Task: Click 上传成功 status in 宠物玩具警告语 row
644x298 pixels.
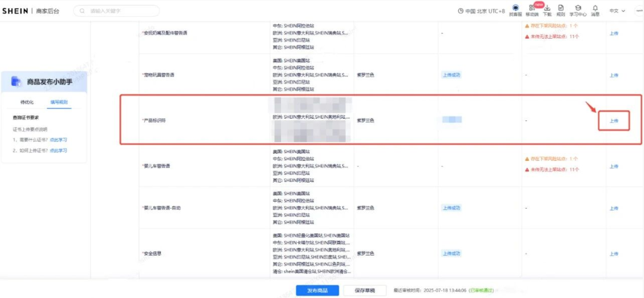Action: [451, 75]
